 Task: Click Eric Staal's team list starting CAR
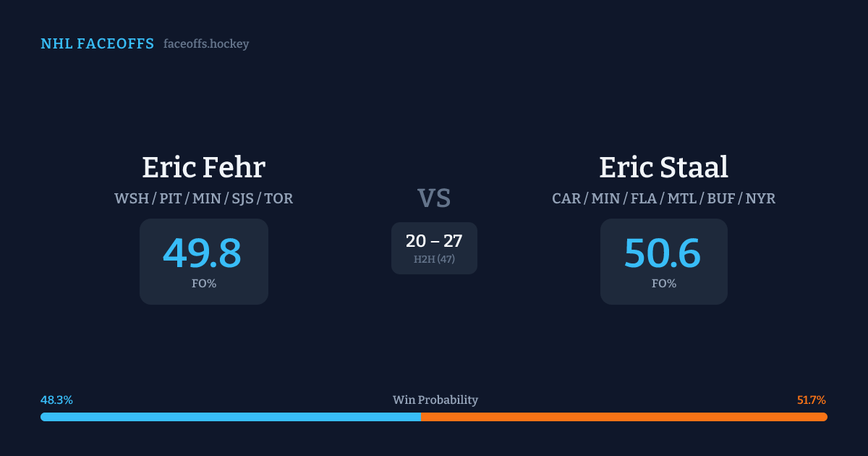point(663,198)
